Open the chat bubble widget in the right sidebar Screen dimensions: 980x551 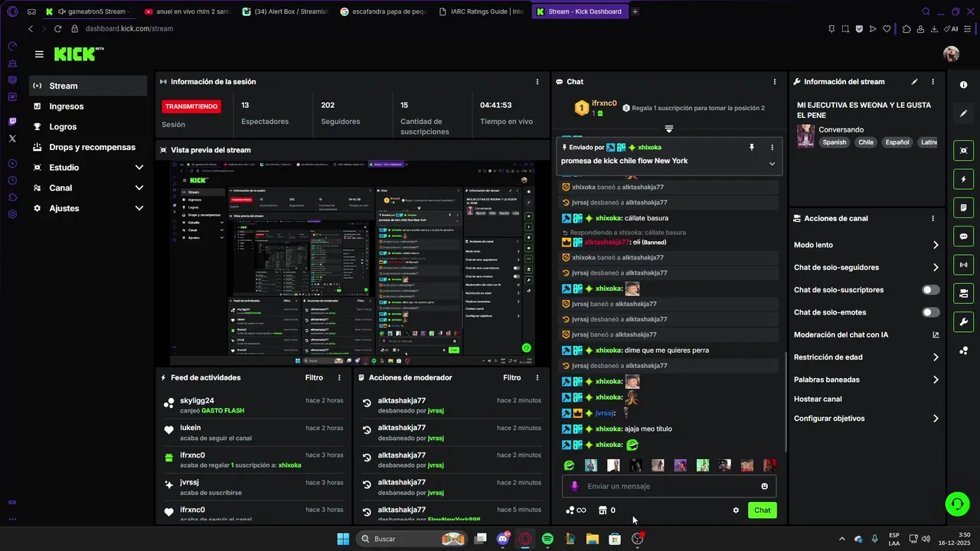point(963,236)
